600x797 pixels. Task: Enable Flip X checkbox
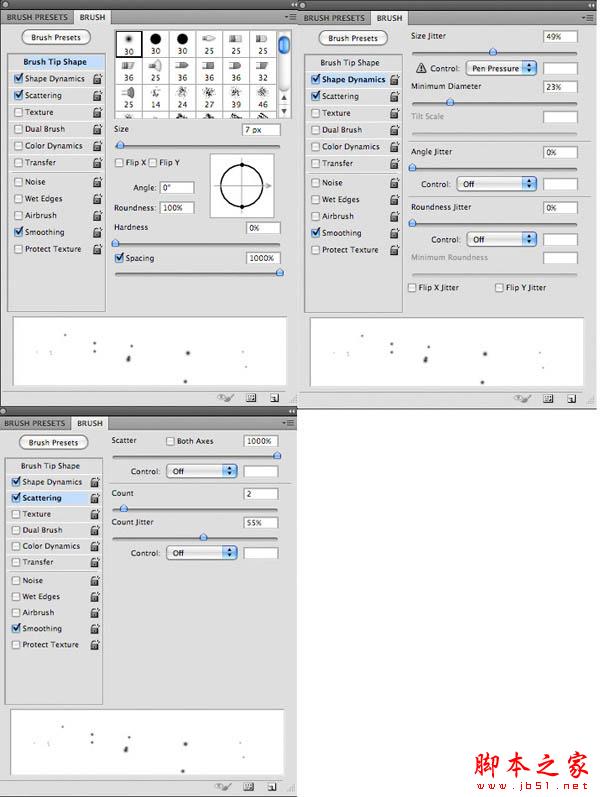point(119,163)
